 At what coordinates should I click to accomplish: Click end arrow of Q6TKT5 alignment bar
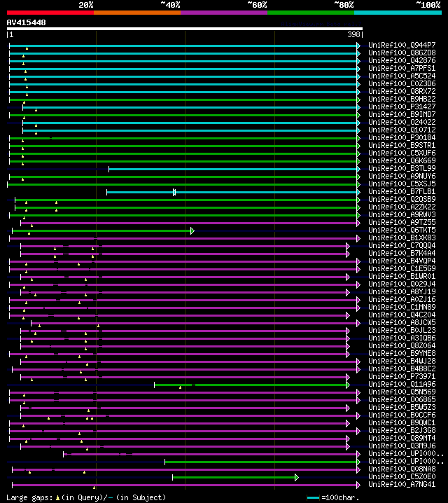(x=192, y=230)
